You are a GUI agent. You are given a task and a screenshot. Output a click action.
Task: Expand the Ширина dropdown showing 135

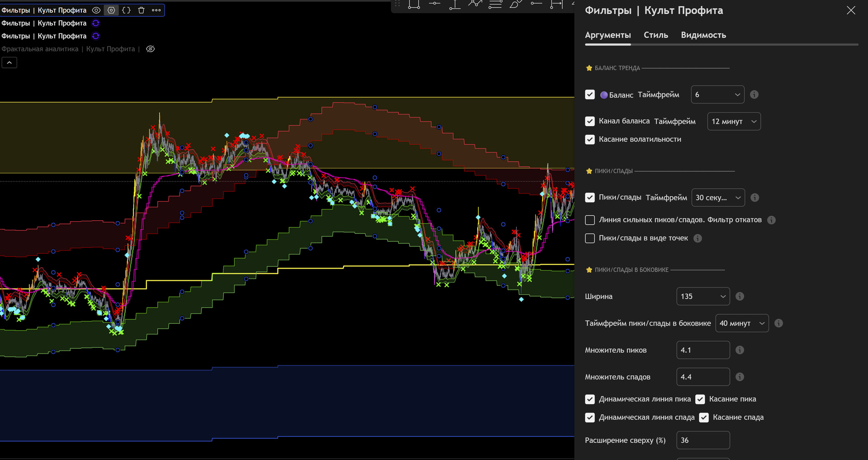pos(703,296)
